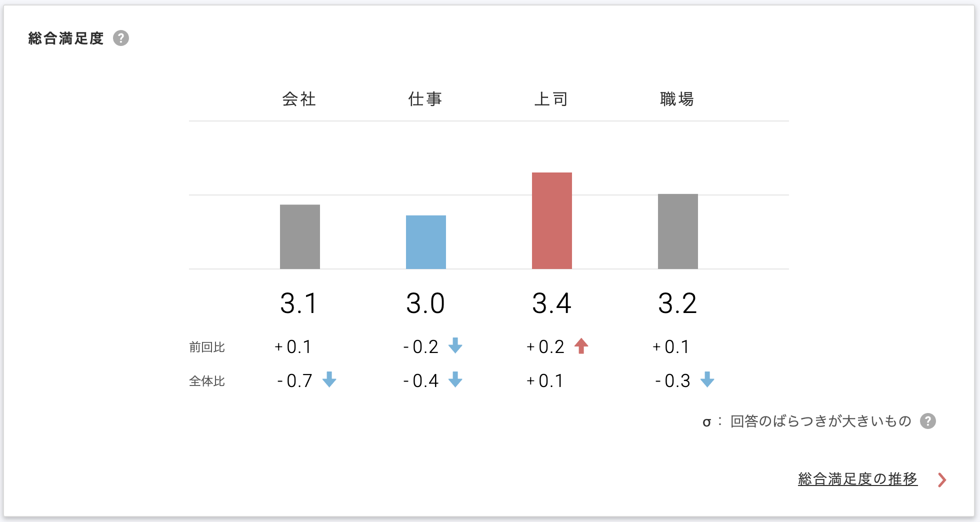The image size is (980, 522).
Task: Click the 全体比 row label
Action: [207, 381]
